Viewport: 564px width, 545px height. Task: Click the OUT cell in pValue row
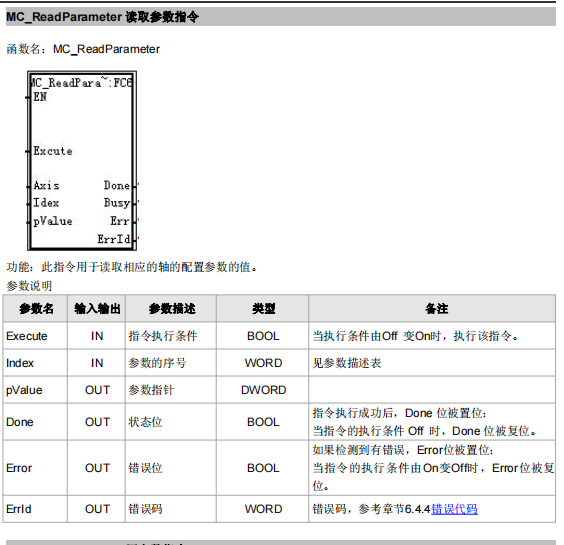[97, 390]
